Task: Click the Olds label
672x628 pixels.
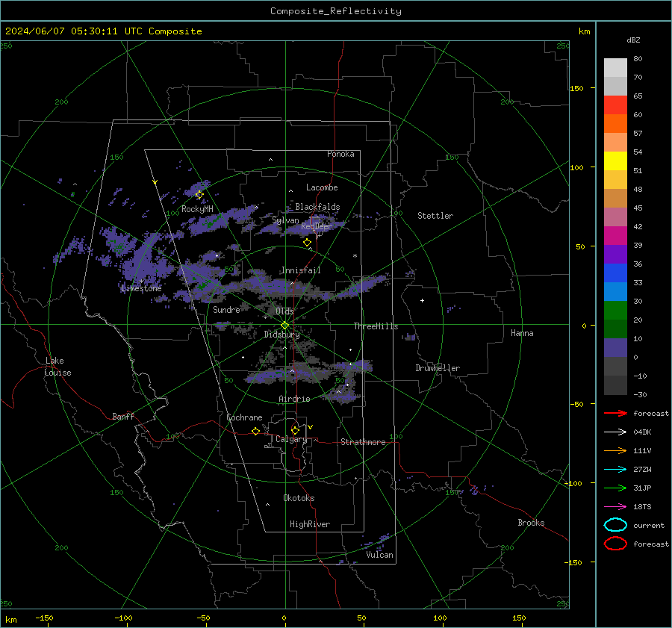Action: 284,311
